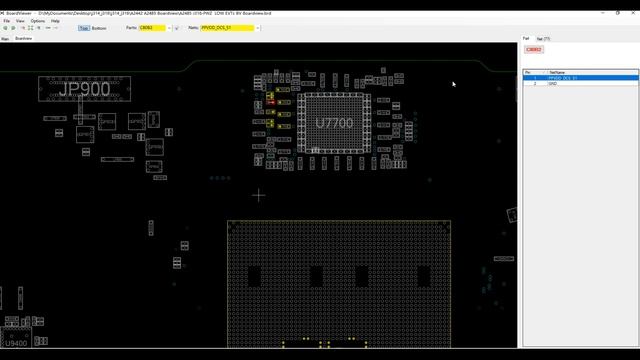Click the red highlighted capacitor near U7700

click(x=271, y=102)
